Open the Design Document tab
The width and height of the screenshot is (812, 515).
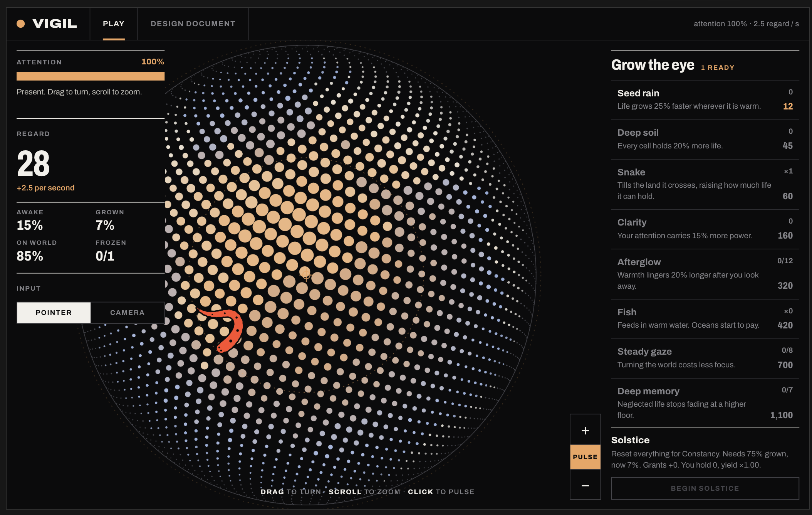tap(193, 24)
